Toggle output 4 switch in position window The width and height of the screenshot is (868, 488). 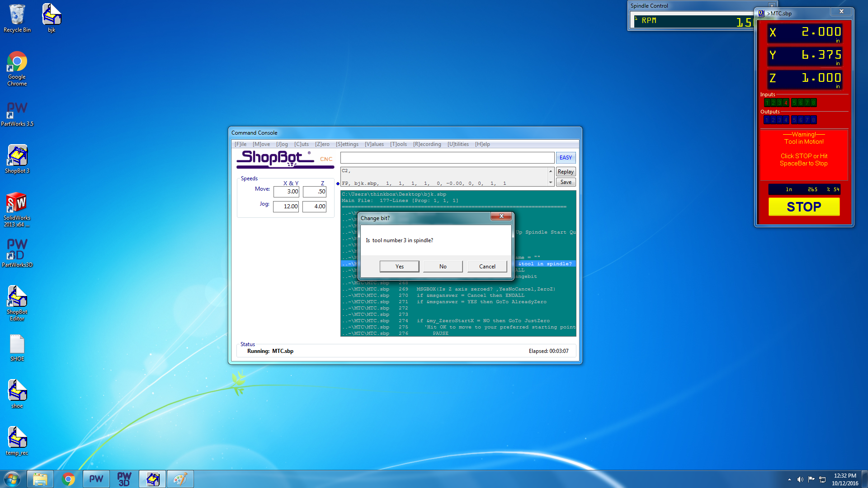786,120
